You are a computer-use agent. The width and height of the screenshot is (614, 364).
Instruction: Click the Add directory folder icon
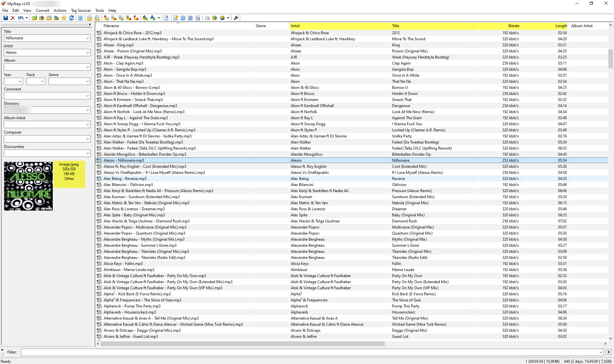click(42, 18)
